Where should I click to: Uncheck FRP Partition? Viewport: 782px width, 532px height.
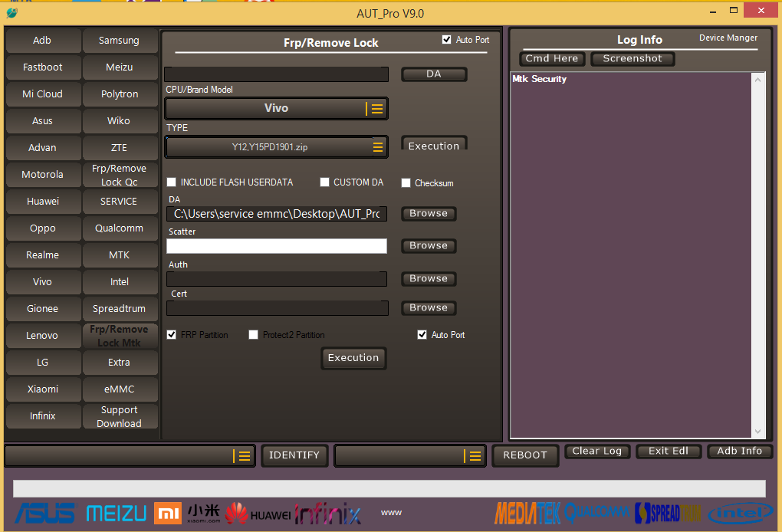(x=172, y=334)
